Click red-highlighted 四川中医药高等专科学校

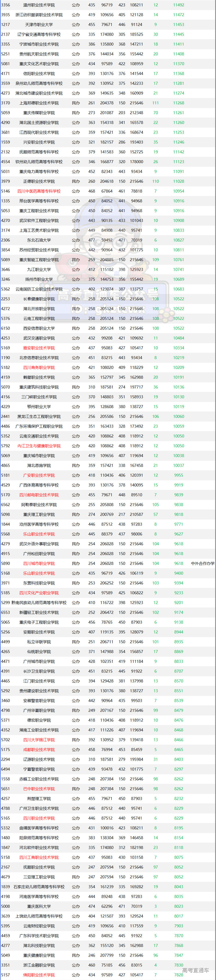[39, 191]
